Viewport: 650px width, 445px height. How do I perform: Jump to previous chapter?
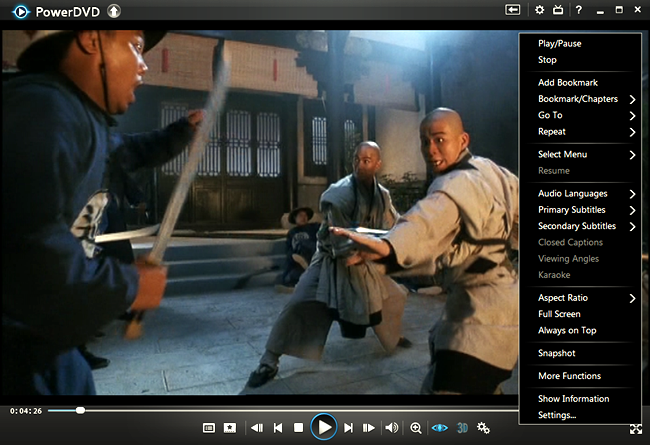click(278, 428)
